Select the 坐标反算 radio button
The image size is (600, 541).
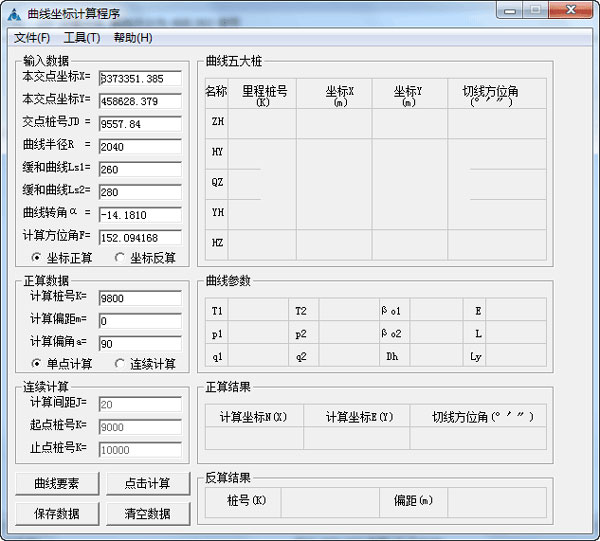(x=121, y=258)
